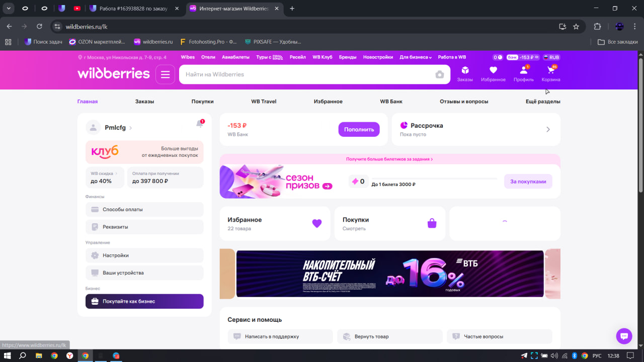This screenshot has width=644, height=362.
Task: Switch to the Заказы account tab
Action: point(144,102)
